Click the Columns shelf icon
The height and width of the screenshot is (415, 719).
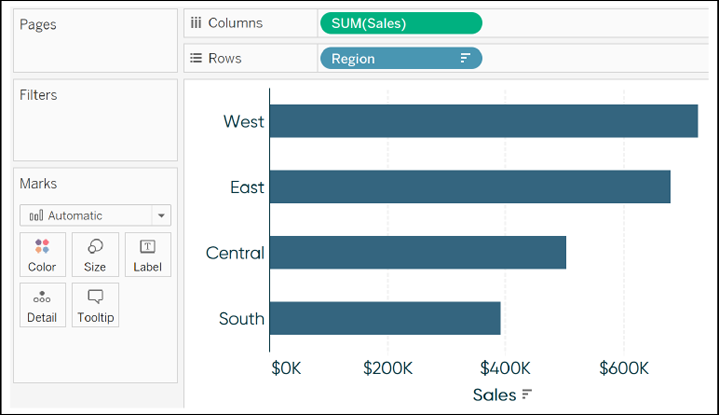(x=196, y=23)
